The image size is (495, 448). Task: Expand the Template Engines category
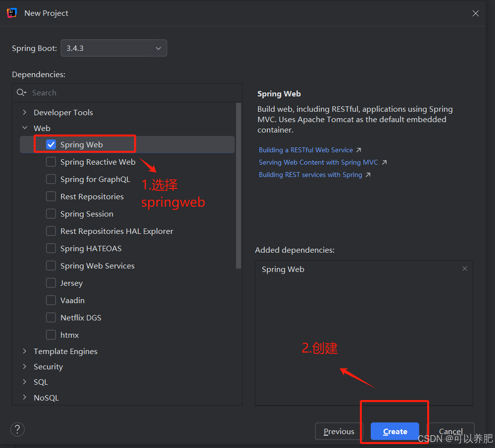(25, 351)
